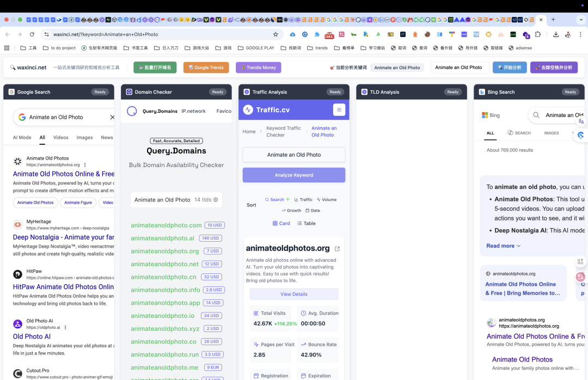
Task: Switch traffic view to Card
Action: (x=281, y=223)
